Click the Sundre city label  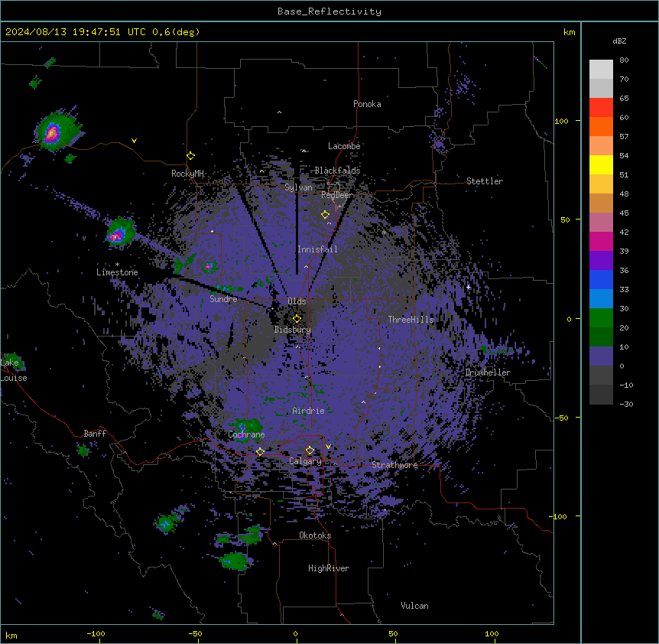(x=223, y=299)
